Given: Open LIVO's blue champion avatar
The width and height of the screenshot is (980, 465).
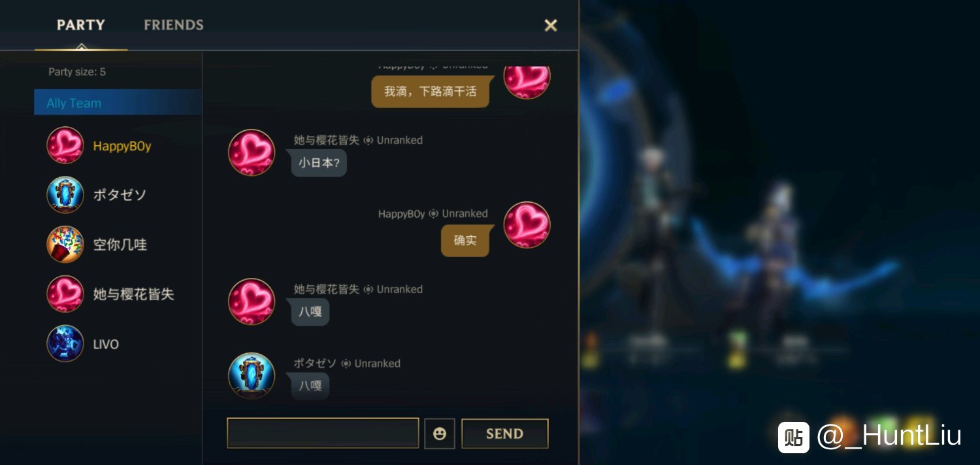Looking at the screenshot, I should pyautogui.click(x=65, y=344).
